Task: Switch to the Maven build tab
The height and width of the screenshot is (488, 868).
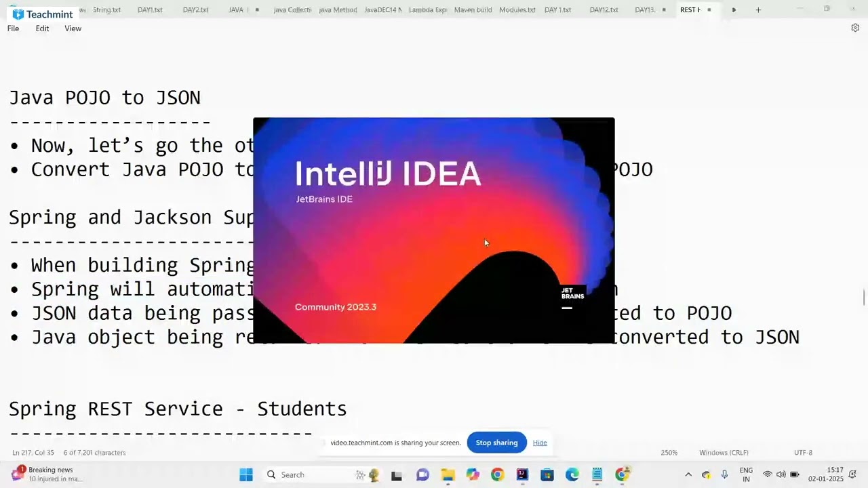Action: point(473,9)
